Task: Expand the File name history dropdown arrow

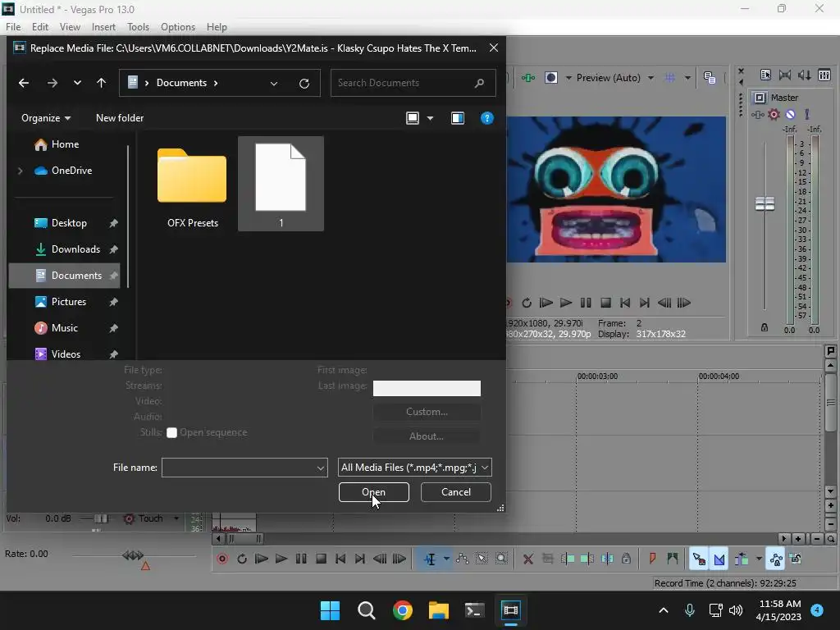Action: tap(321, 468)
